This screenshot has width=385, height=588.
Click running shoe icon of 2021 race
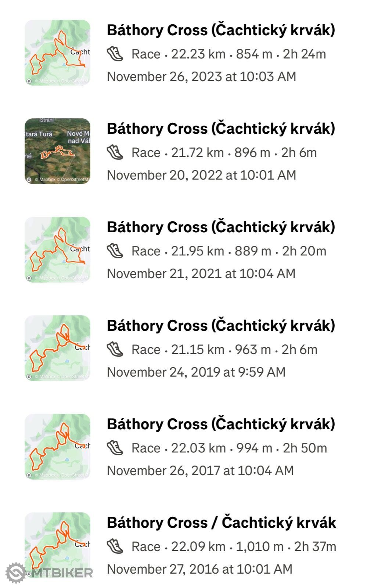pyautogui.click(x=115, y=251)
